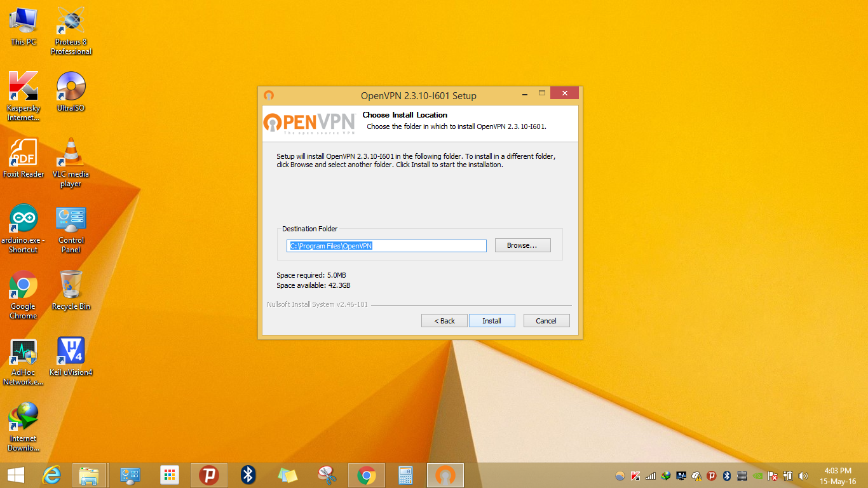Cancel the OpenVPN setup

(546, 321)
